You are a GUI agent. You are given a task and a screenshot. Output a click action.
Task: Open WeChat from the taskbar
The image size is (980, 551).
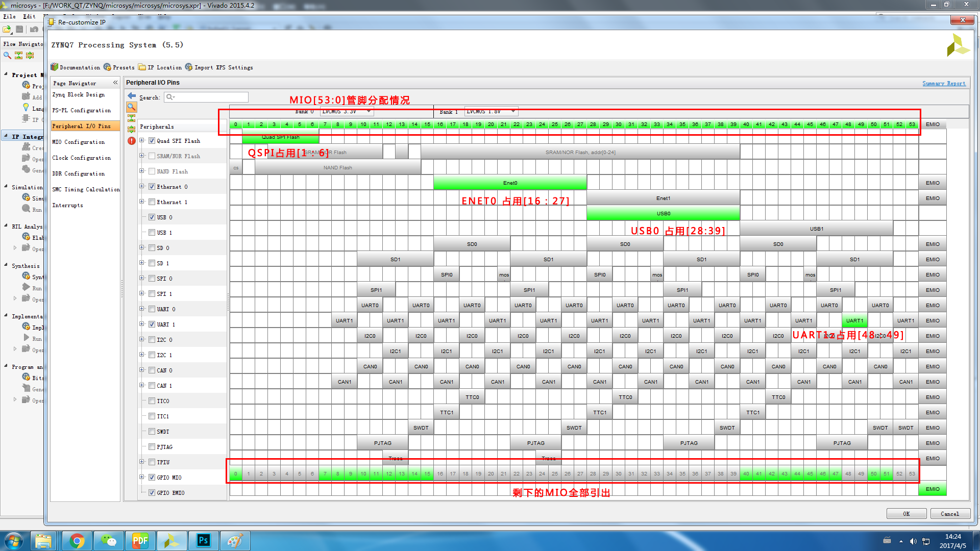(x=109, y=541)
